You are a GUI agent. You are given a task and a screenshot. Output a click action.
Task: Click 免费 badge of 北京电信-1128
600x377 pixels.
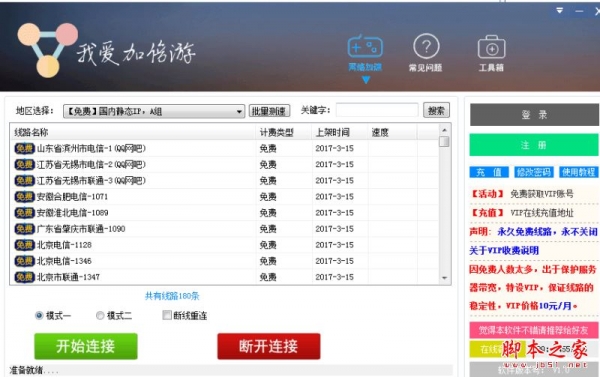[24, 245]
